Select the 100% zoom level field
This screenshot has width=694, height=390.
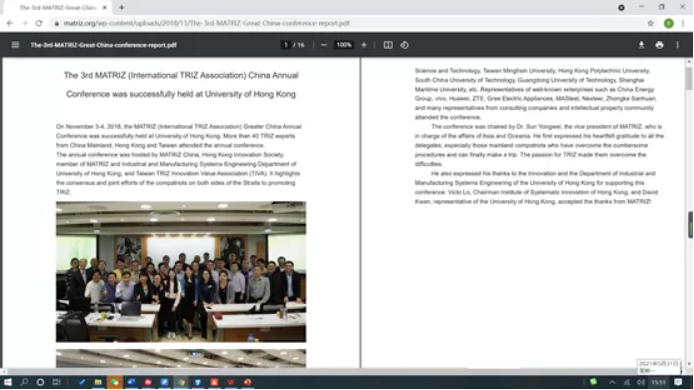click(x=344, y=45)
